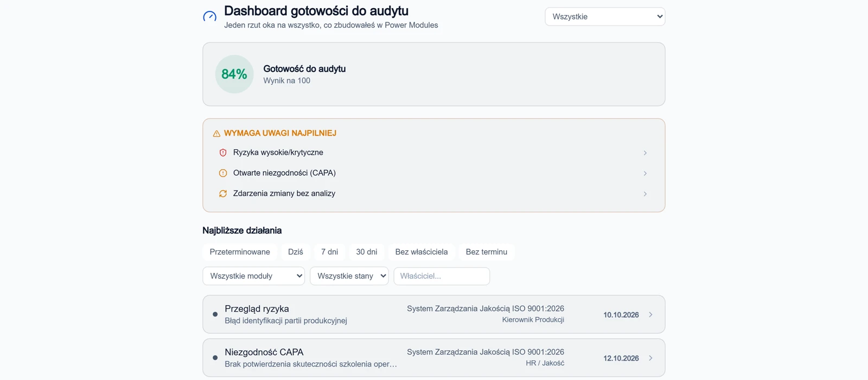Click the 'Gotowość do audytu' heading
This screenshot has height=380, width=868.
click(304, 69)
